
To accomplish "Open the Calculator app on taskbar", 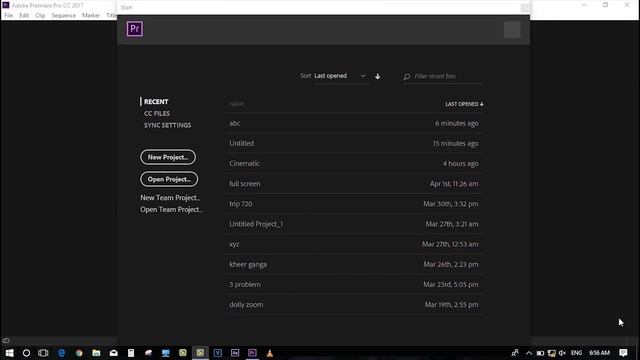I will tap(131, 353).
